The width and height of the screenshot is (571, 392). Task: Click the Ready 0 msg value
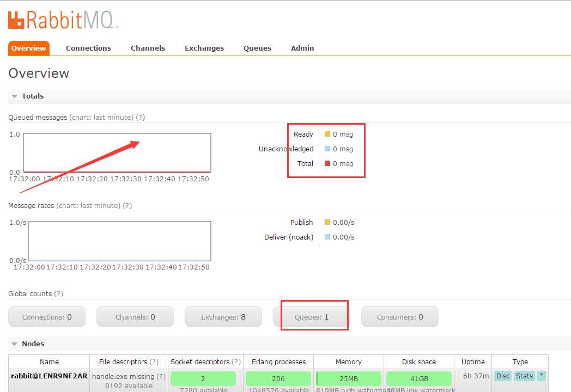point(343,134)
